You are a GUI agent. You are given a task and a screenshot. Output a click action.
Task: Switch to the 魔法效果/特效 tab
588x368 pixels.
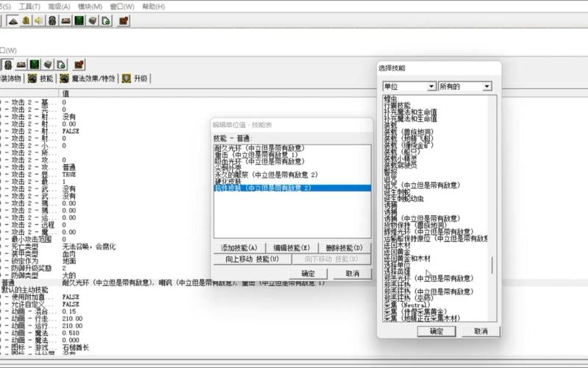(x=87, y=78)
